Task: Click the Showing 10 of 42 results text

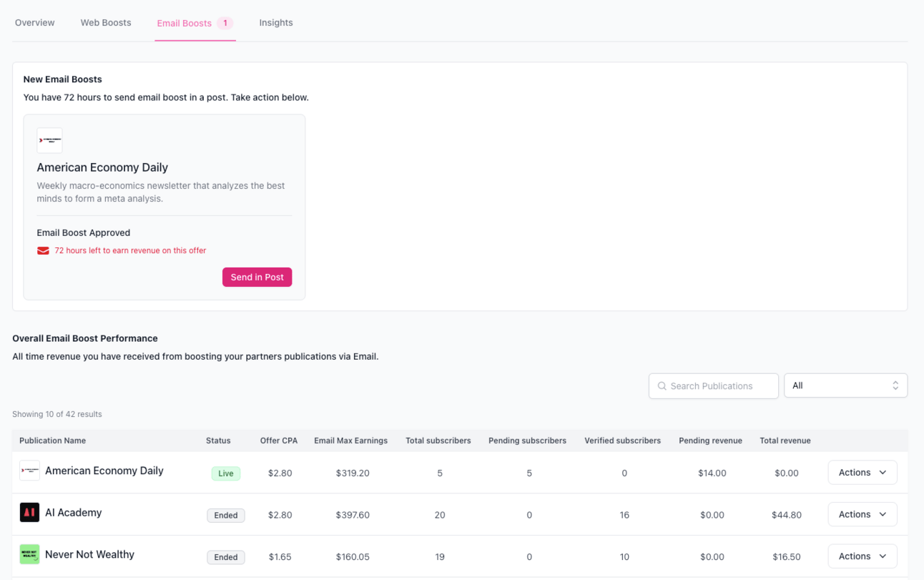Action: coord(57,414)
